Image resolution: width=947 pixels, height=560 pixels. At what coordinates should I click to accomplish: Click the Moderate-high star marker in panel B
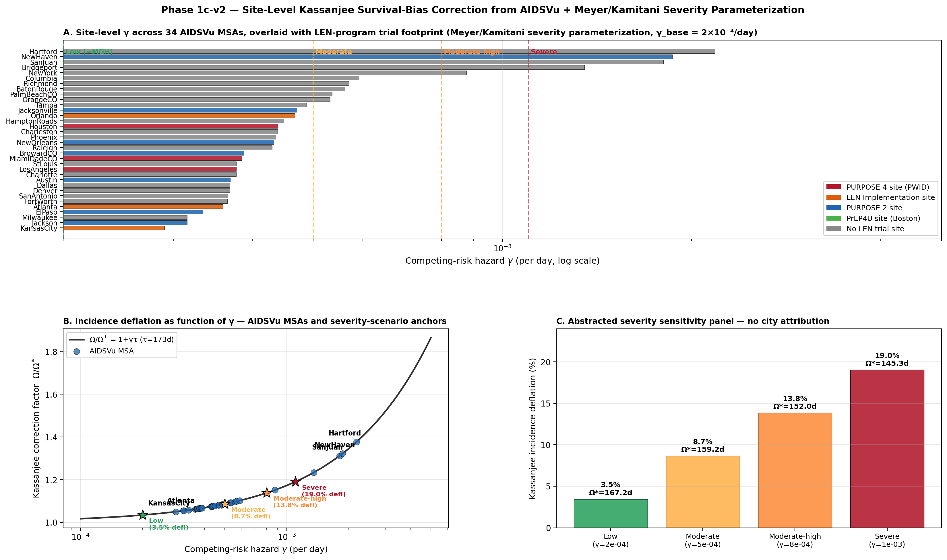pyautogui.click(x=267, y=493)
